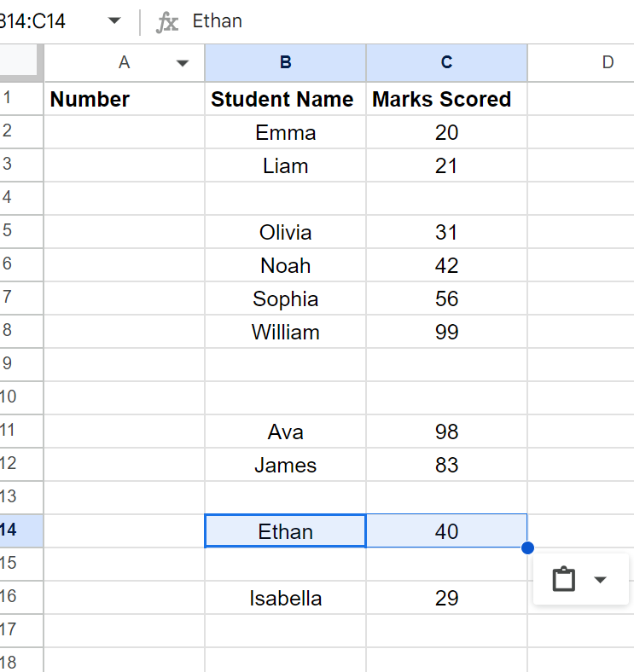Open column A header dropdown menu
634x672 pixels.
(x=183, y=62)
